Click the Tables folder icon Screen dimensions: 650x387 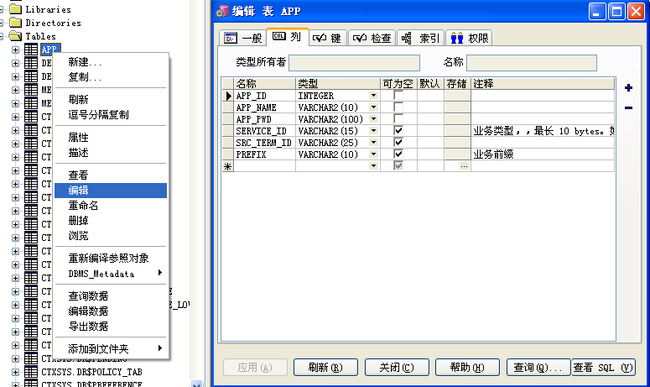[15, 36]
